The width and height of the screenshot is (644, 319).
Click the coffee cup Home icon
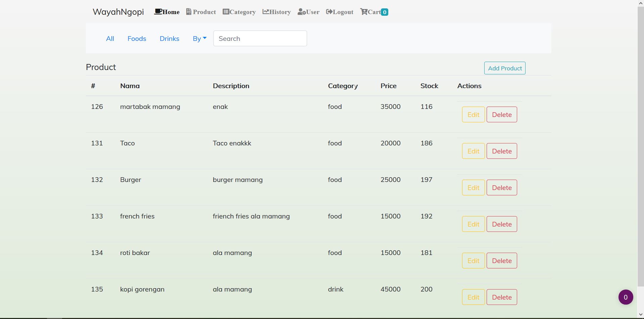[158, 12]
